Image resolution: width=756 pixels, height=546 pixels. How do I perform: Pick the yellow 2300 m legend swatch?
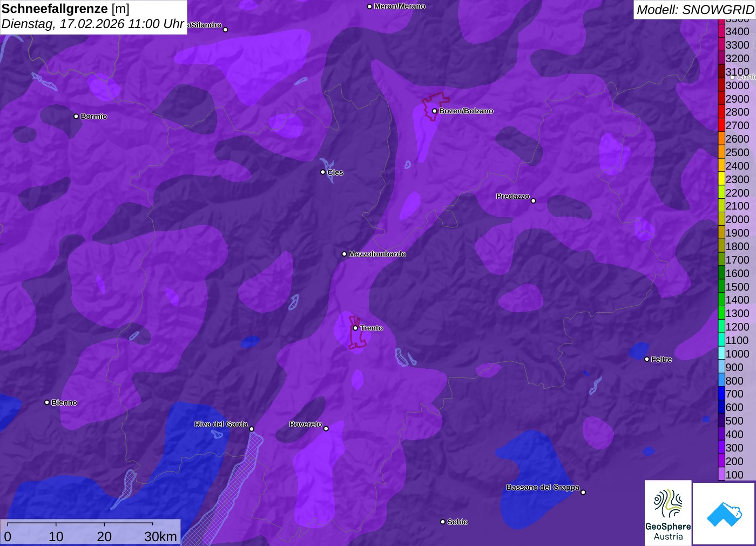pyautogui.click(x=721, y=179)
